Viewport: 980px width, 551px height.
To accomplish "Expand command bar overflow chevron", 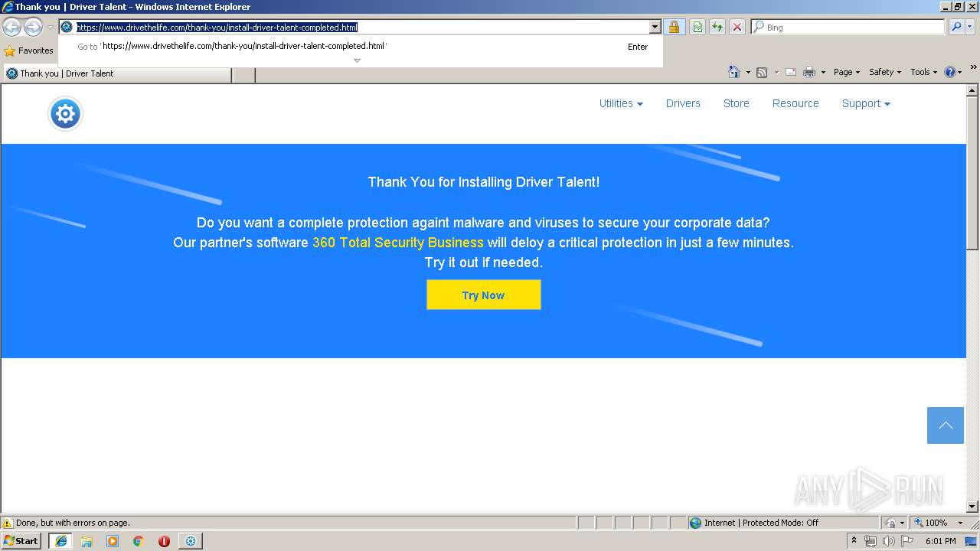I will (x=973, y=67).
